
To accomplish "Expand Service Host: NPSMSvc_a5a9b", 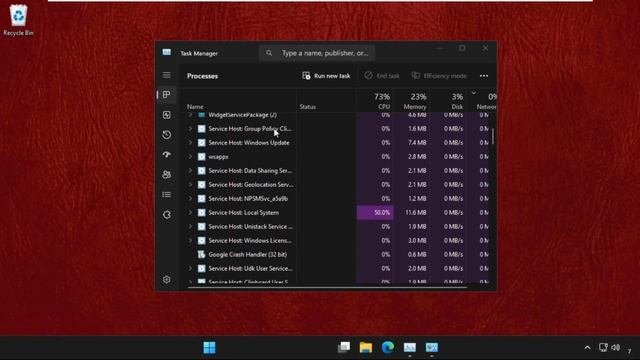I will [190, 199].
